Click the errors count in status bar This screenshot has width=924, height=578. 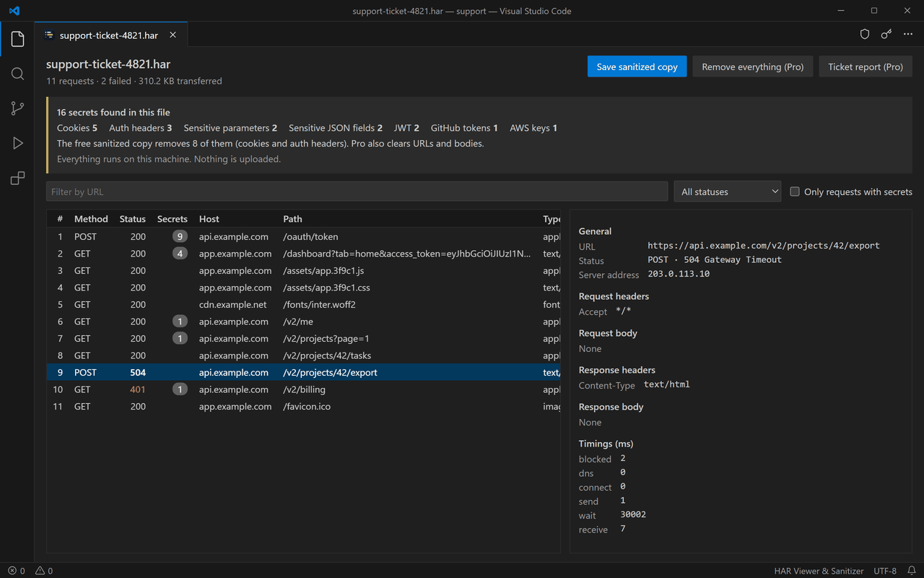(17, 571)
